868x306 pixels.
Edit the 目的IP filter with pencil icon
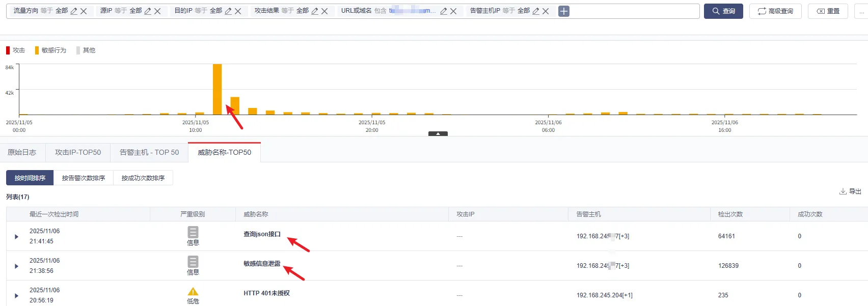point(228,11)
